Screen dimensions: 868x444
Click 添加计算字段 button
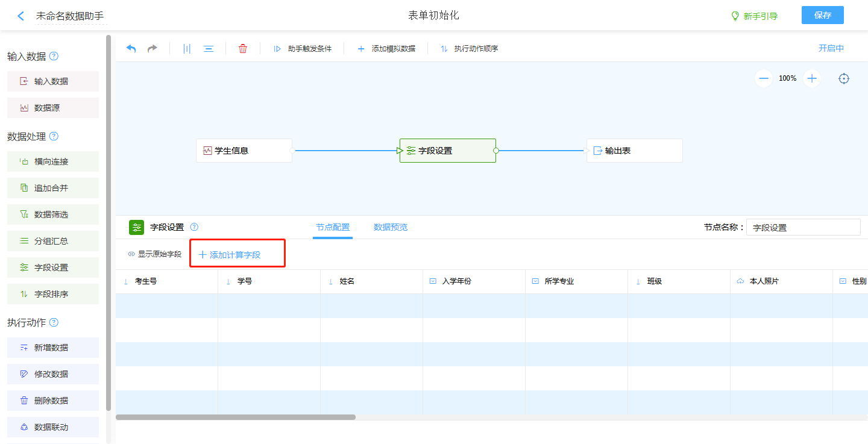tap(230, 255)
